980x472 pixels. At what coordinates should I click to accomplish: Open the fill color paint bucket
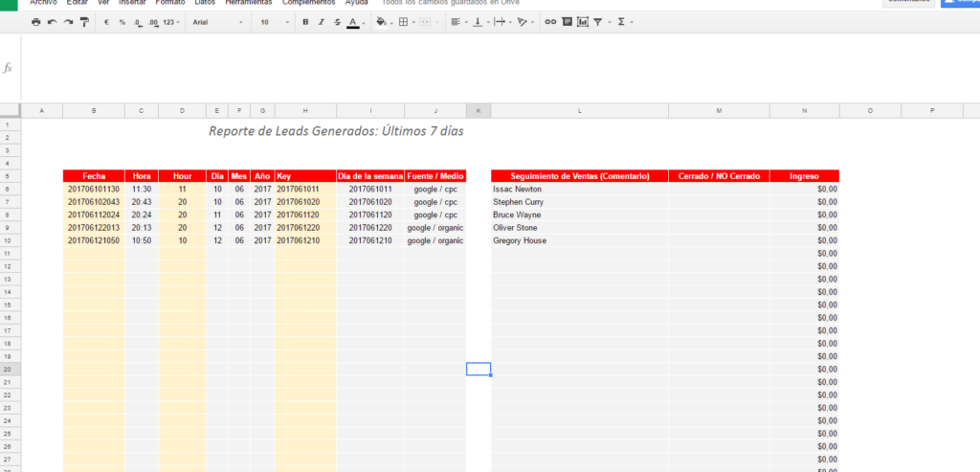[383, 22]
